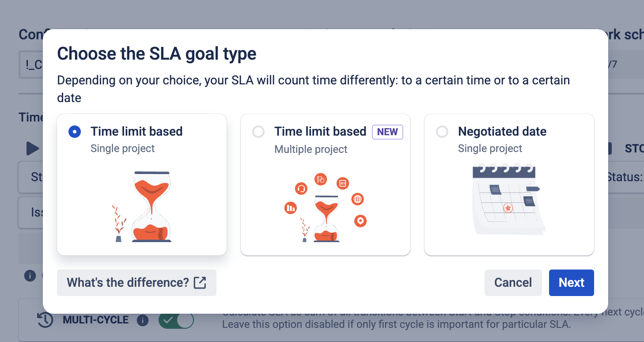This screenshot has height=342, width=644.
Task: Select the Negotiated date radio option
Action: click(x=442, y=132)
